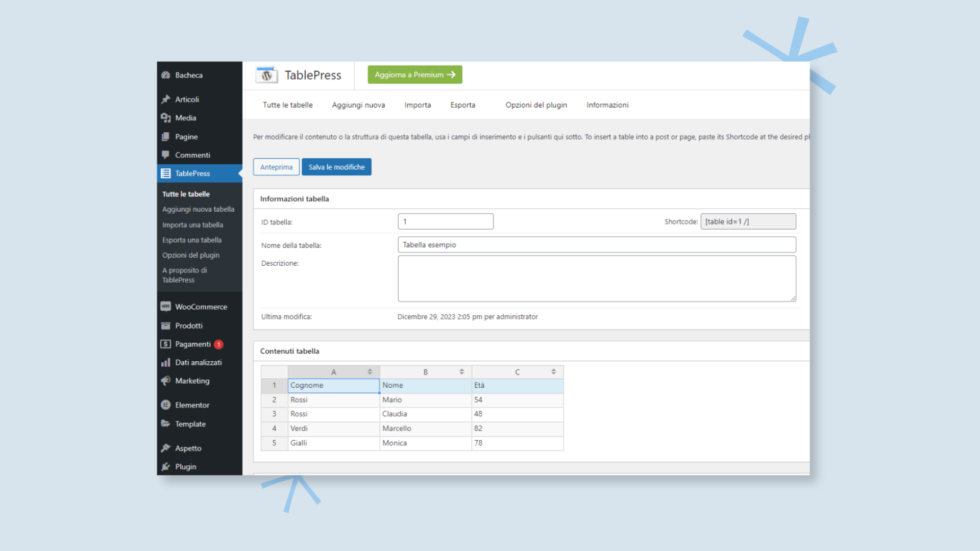Image resolution: width=980 pixels, height=551 pixels.
Task: Sort column B with the arrows icon
Action: pyautogui.click(x=462, y=372)
